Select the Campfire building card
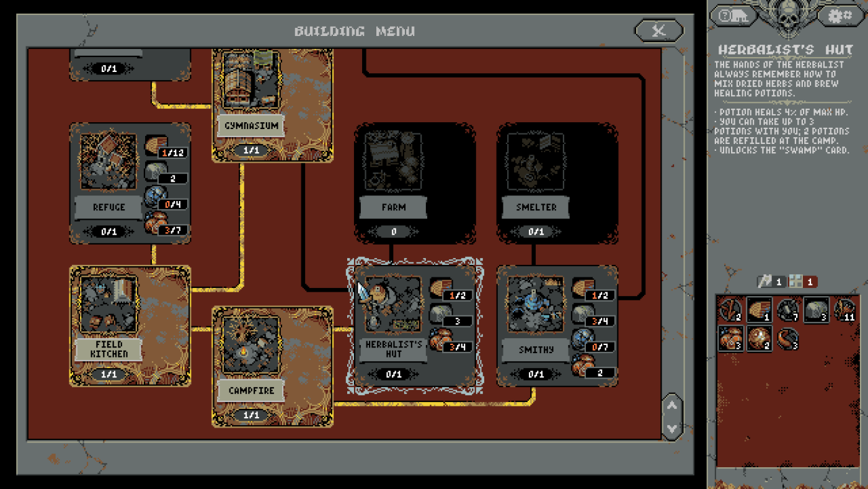Screen dimensions: 868x489 click(272, 366)
